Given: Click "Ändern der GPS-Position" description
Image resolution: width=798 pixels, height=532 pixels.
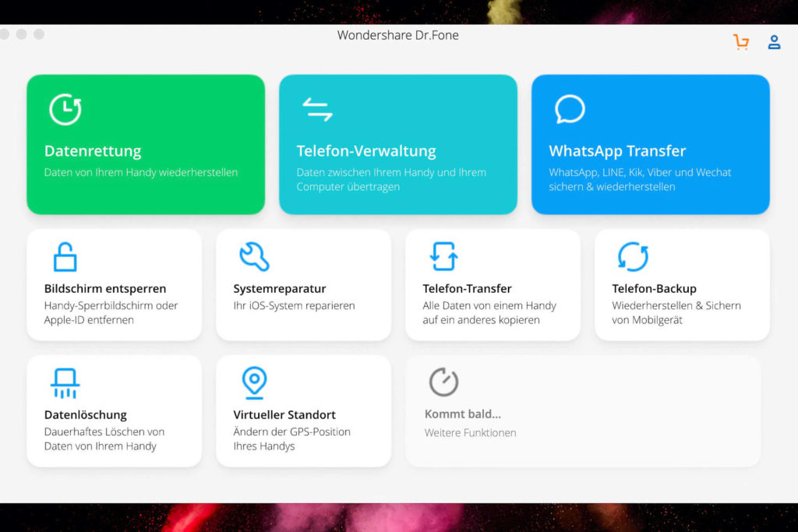Looking at the screenshot, I should click(291, 439).
